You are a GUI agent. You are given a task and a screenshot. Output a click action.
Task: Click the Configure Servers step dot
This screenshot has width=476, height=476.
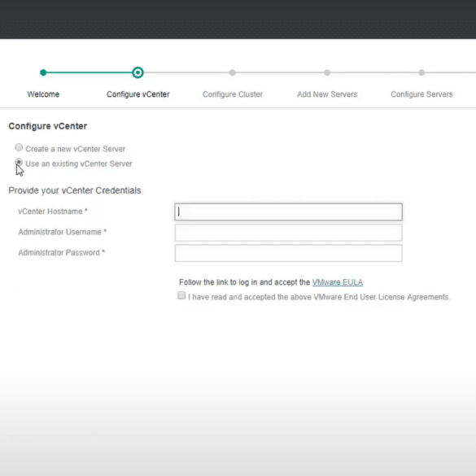tap(421, 72)
